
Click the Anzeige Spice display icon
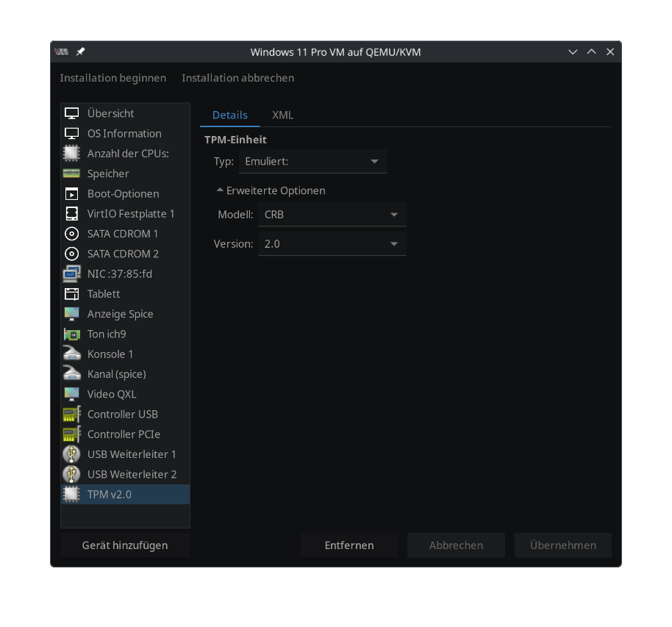(71, 314)
